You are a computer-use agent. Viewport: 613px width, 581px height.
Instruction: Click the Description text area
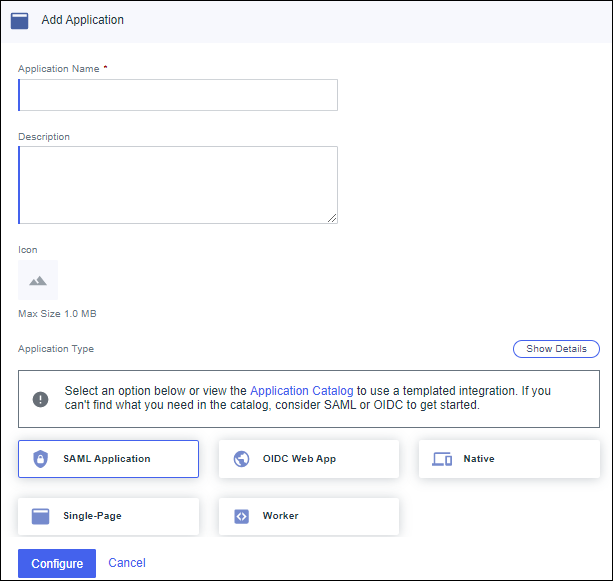(x=178, y=185)
